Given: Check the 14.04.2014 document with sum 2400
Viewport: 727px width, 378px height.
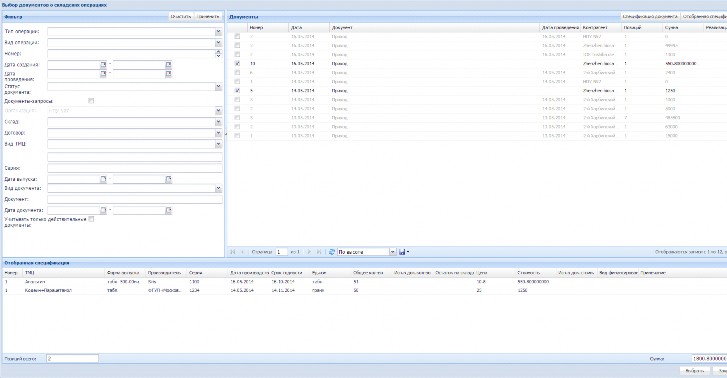Looking at the screenshot, I should 237,72.
